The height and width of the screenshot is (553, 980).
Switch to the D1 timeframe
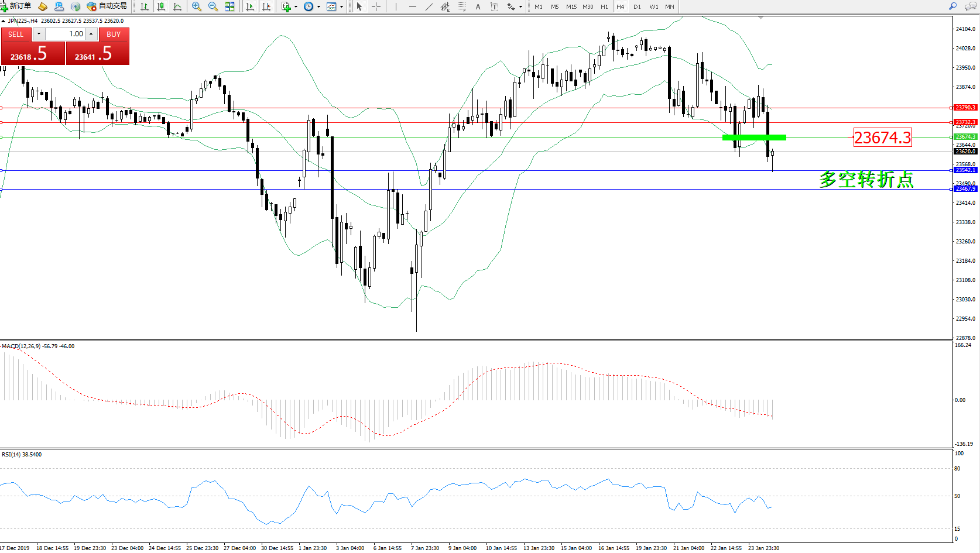click(637, 7)
